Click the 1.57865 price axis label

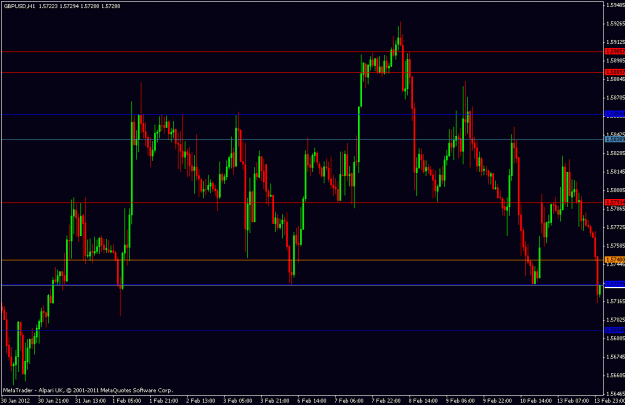[615, 208]
